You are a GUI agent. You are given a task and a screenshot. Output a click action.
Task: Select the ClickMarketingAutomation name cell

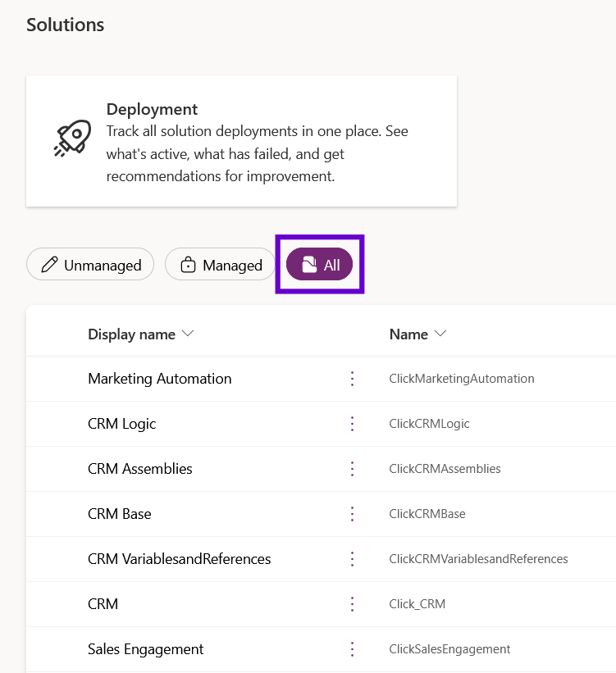pos(462,379)
